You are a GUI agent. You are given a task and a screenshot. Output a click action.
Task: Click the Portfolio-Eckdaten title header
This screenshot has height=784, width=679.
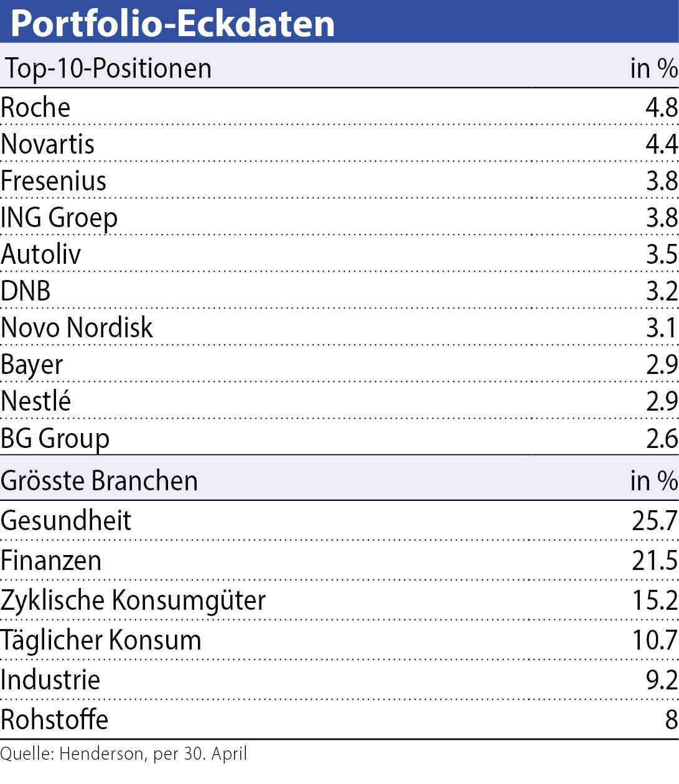click(x=172, y=23)
